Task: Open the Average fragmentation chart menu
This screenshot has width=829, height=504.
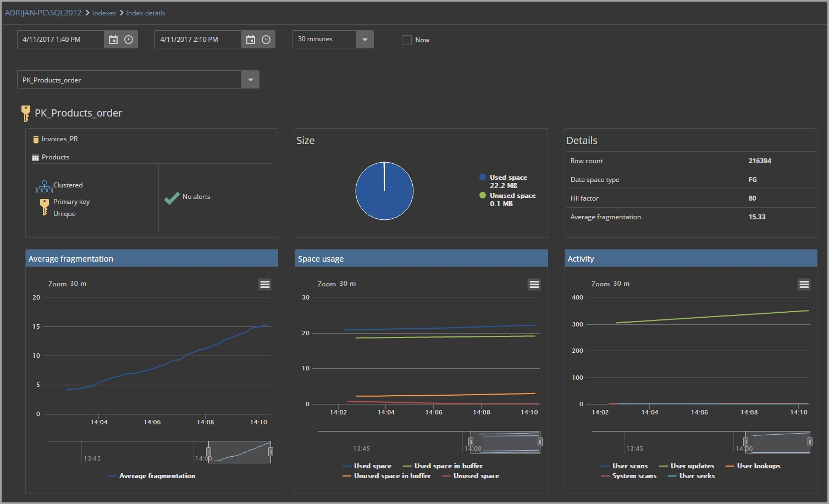Action: (264, 284)
